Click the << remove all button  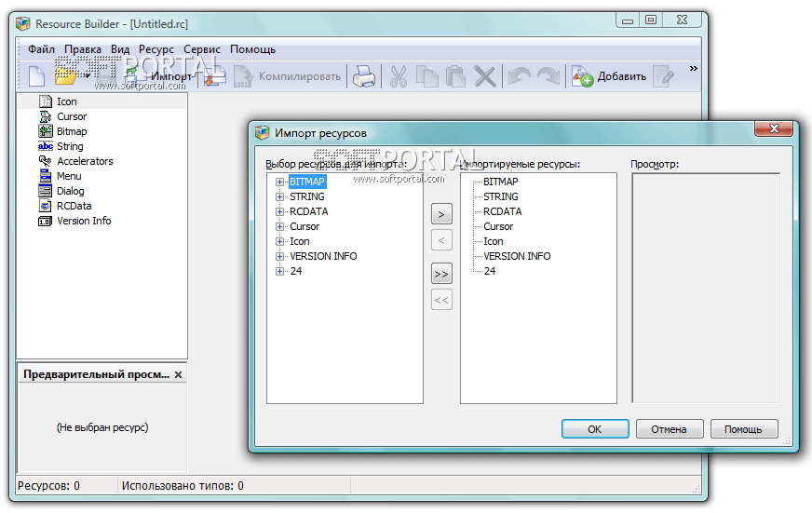point(441,300)
